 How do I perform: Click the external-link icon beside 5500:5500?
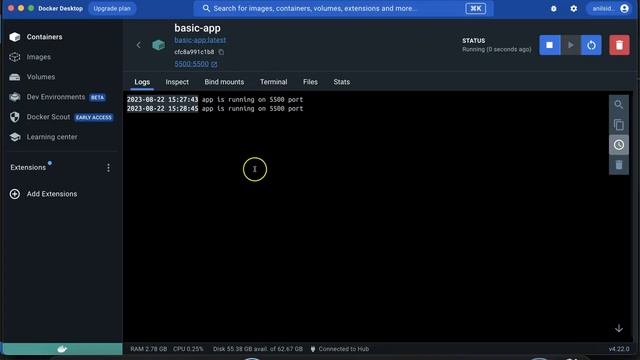coord(214,64)
